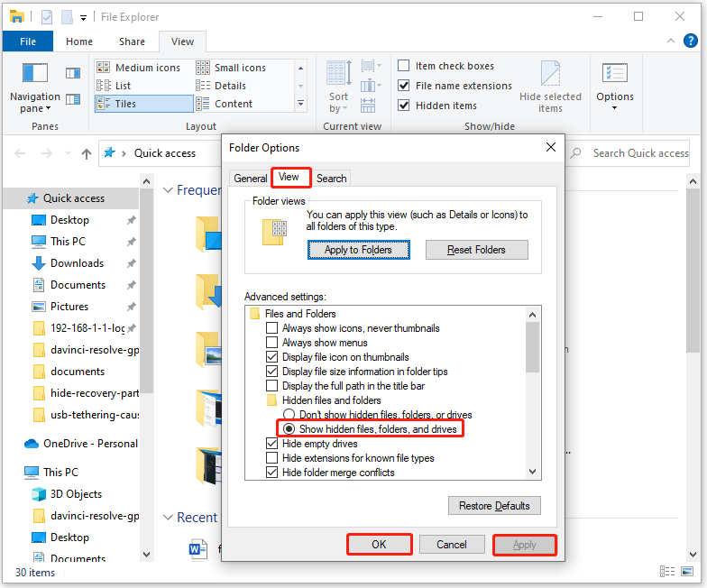Screen dimensions: 707x588
Task: Select Quick access in navigation pane
Action: pos(70,198)
